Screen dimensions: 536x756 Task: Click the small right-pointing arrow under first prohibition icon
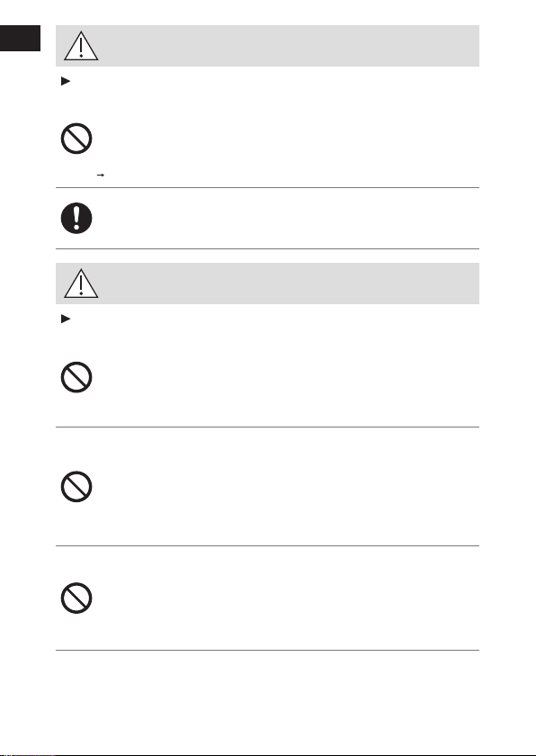pyautogui.click(x=101, y=175)
